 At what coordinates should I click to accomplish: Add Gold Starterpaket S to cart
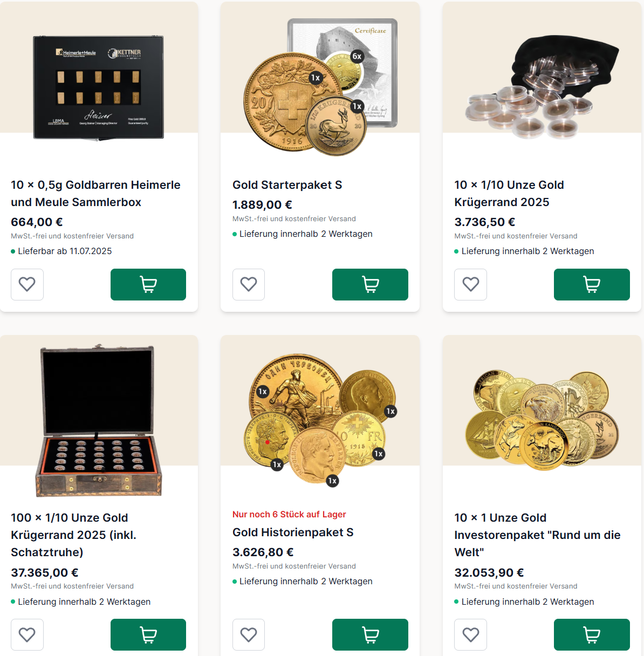click(370, 284)
